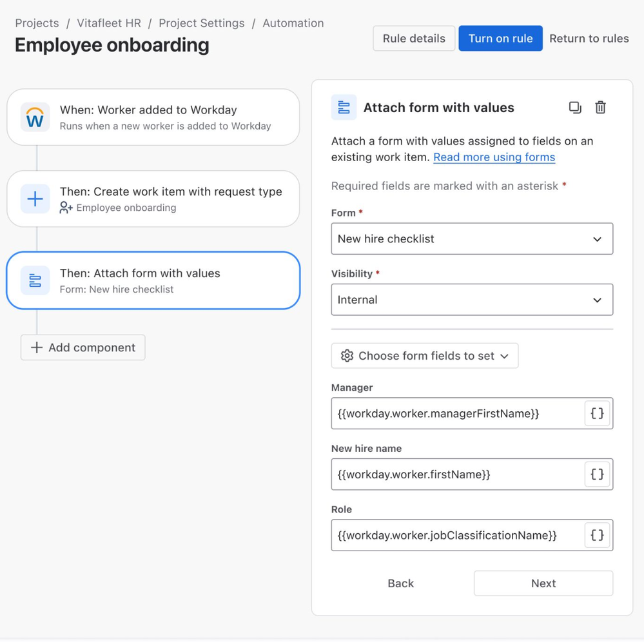Open Project Settings from the breadcrumb
Viewport: 644px width, 644px height.
click(201, 23)
